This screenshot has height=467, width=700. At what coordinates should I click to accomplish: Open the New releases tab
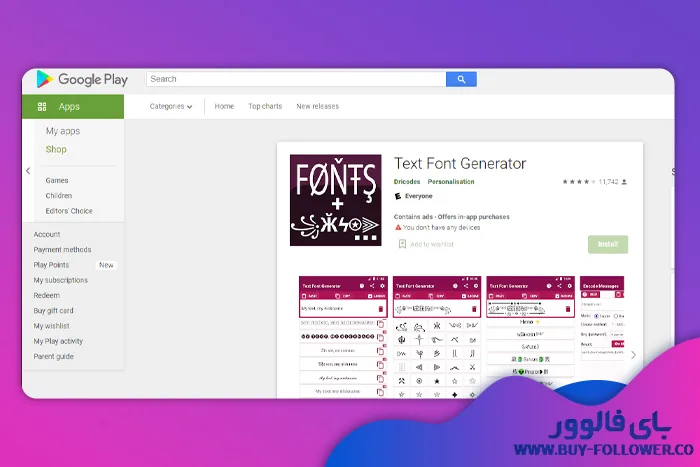pos(318,107)
